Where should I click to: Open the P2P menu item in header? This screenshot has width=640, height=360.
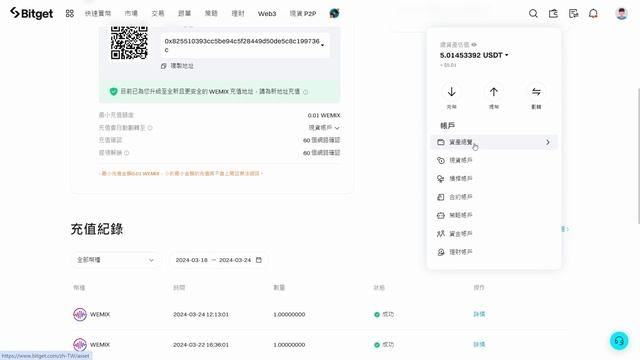(x=303, y=13)
